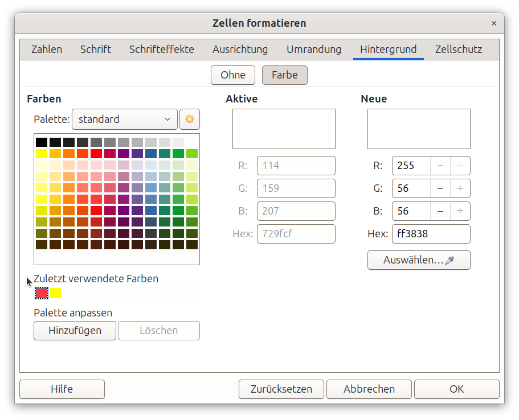
Task: Click the Hex input field under Neue
Action: (430, 234)
